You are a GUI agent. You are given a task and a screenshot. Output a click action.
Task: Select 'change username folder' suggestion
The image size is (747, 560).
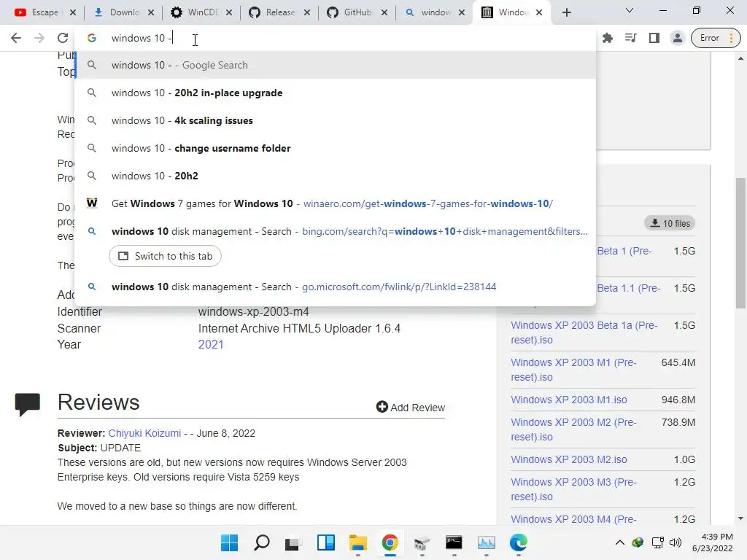coord(336,148)
